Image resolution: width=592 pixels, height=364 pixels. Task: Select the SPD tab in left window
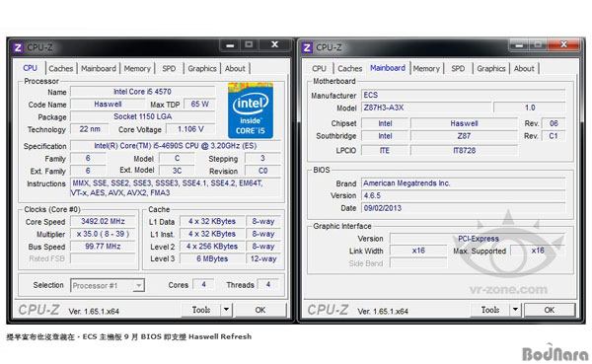pos(169,69)
